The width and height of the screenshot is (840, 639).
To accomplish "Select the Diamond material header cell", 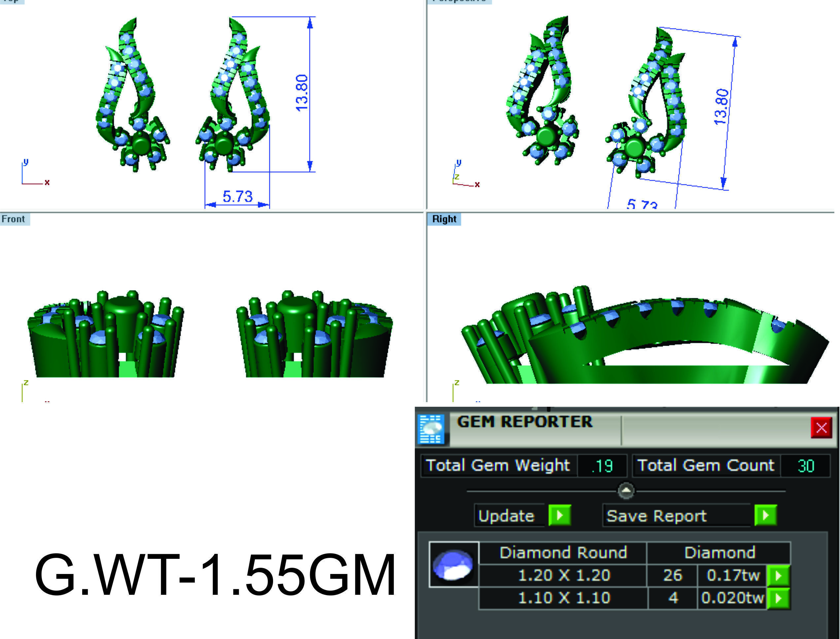I will 719,553.
